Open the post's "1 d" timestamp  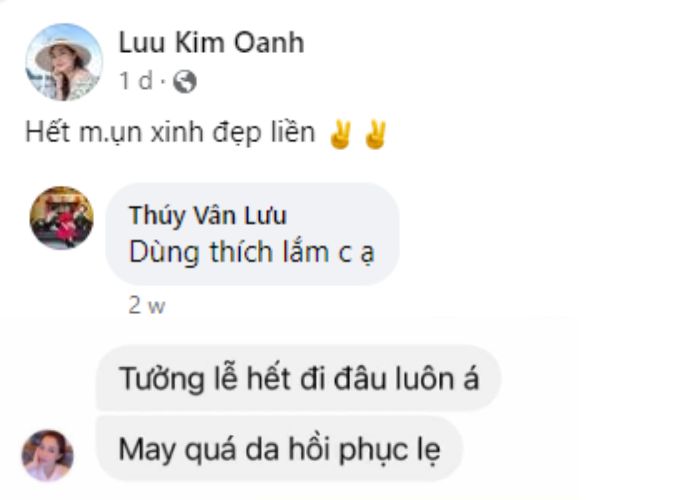(136, 81)
